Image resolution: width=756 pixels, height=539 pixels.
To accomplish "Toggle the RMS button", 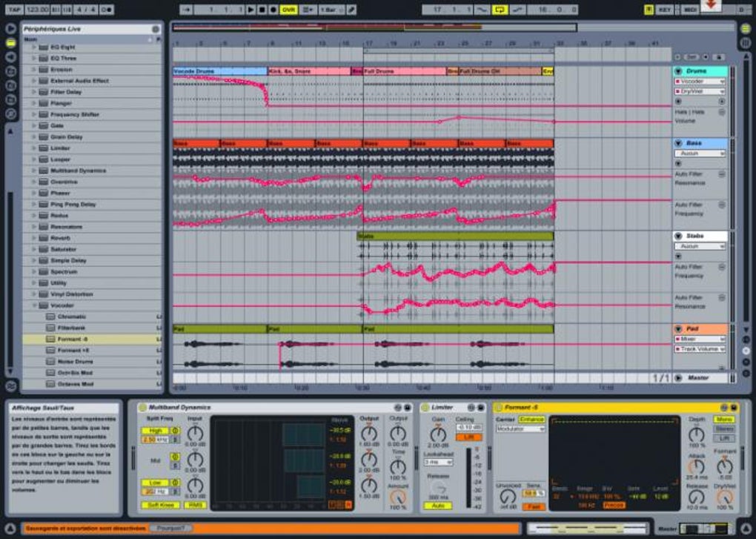I will [x=195, y=505].
